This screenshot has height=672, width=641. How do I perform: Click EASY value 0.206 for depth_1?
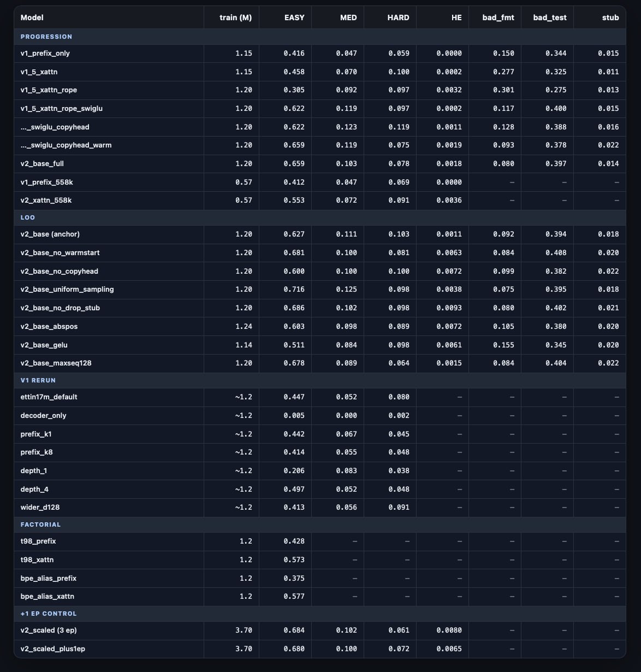294,471
